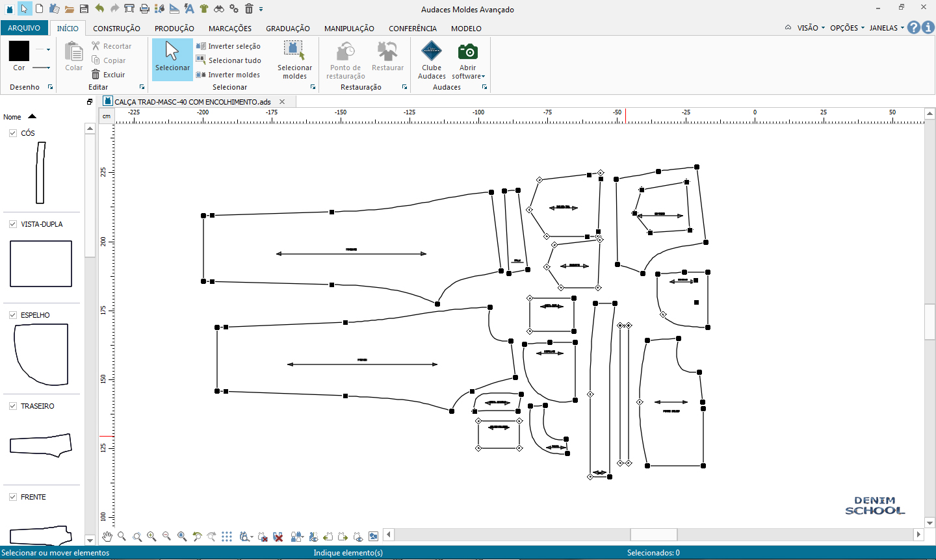The width and height of the screenshot is (936, 560).
Task: Switch to the MARCAÇÕES ribbon tab
Action: [x=230, y=29]
